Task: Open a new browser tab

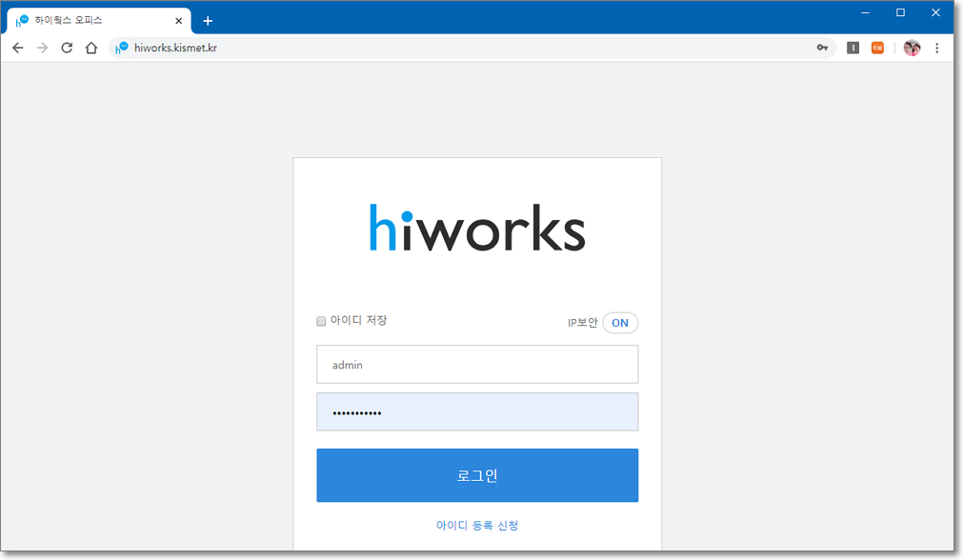Action: (208, 21)
